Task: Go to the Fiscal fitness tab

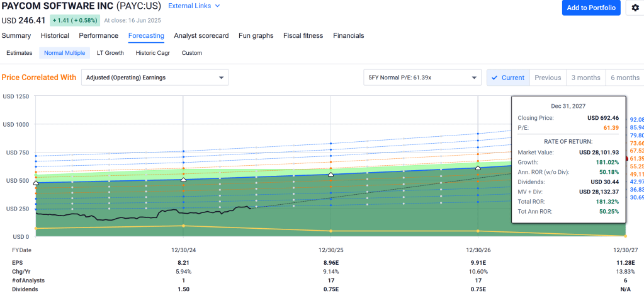Action: 303,36
